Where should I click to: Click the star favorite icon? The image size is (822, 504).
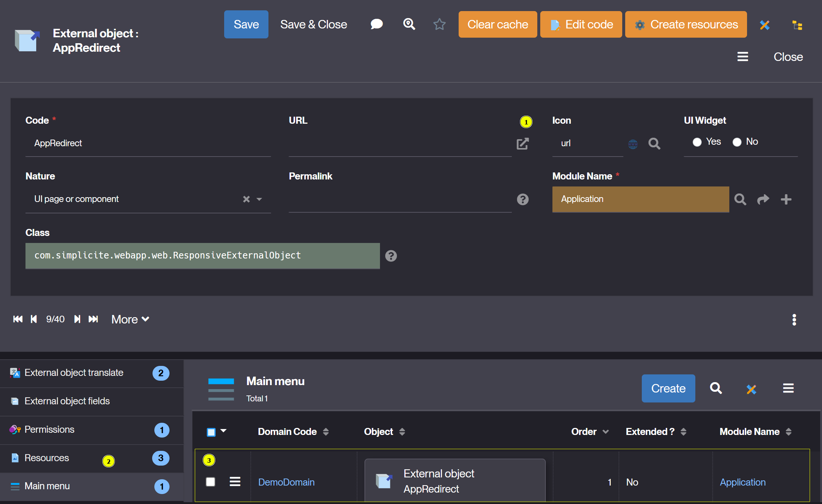(x=439, y=24)
